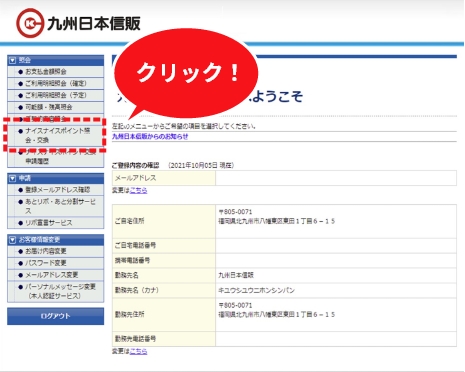Click the メールアドレス label cell
465x372 pixels.
tap(164, 178)
